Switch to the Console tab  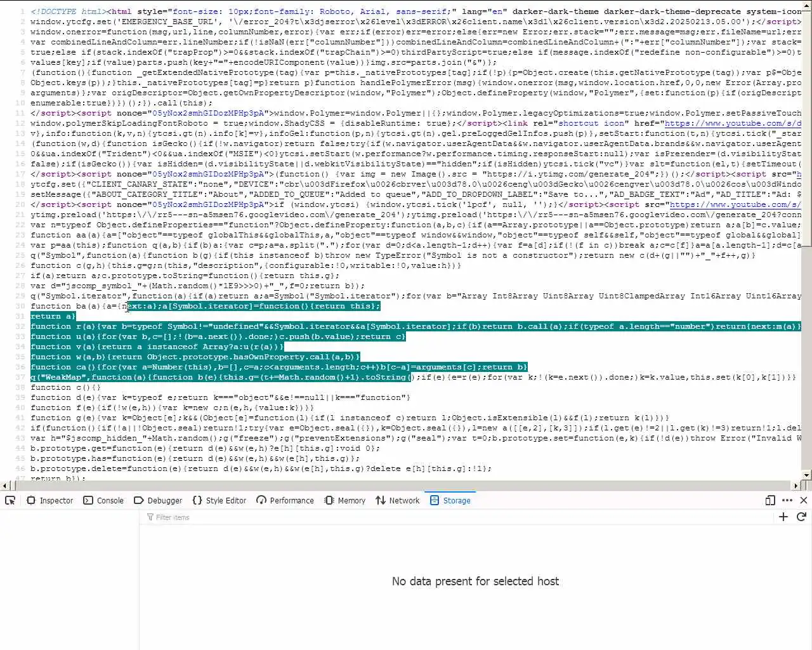pos(104,500)
